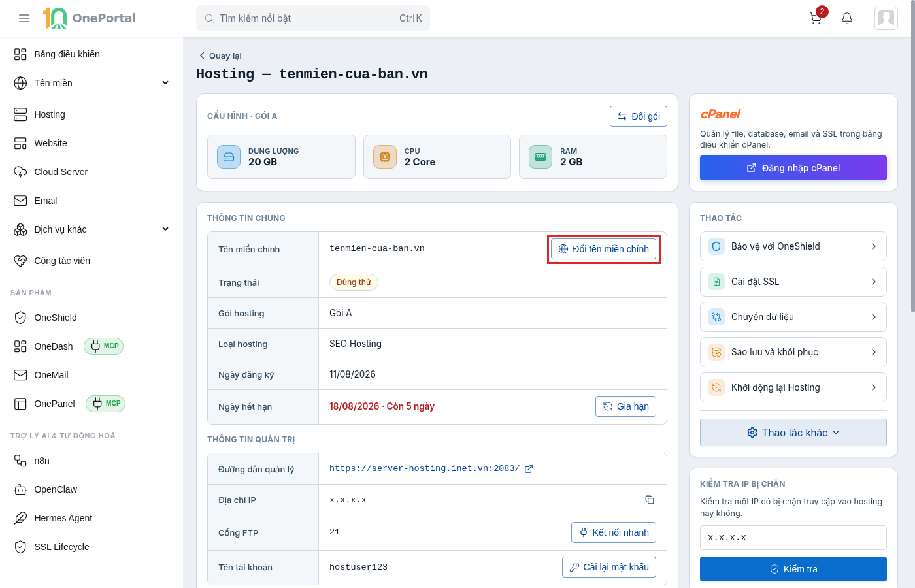Open the server-hosting.inet.vn:2083 link

431,468
